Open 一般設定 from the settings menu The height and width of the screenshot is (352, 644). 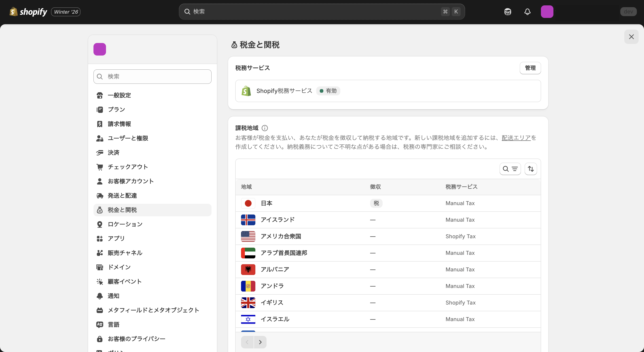pyautogui.click(x=119, y=95)
